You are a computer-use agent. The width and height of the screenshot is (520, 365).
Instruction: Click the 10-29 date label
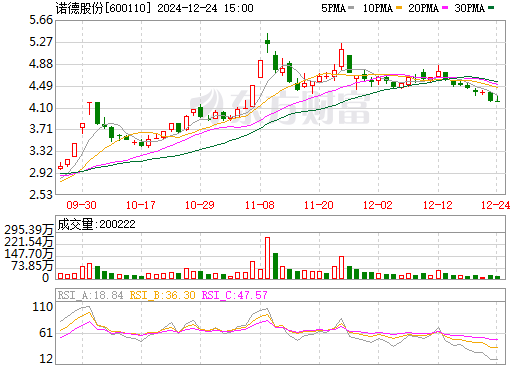(200, 205)
